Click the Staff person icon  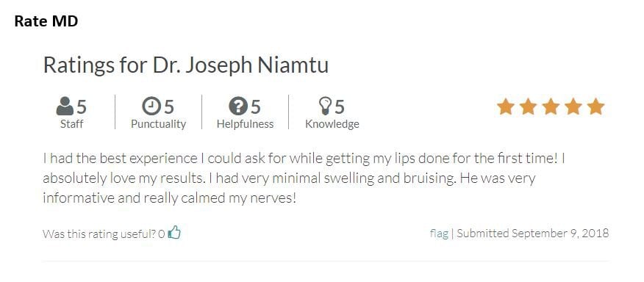(x=65, y=106)
